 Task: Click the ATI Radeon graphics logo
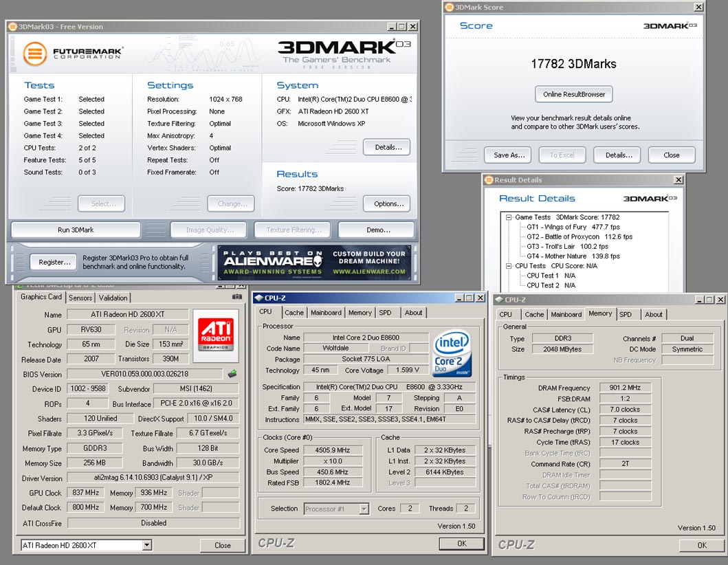tap(215, 335)
